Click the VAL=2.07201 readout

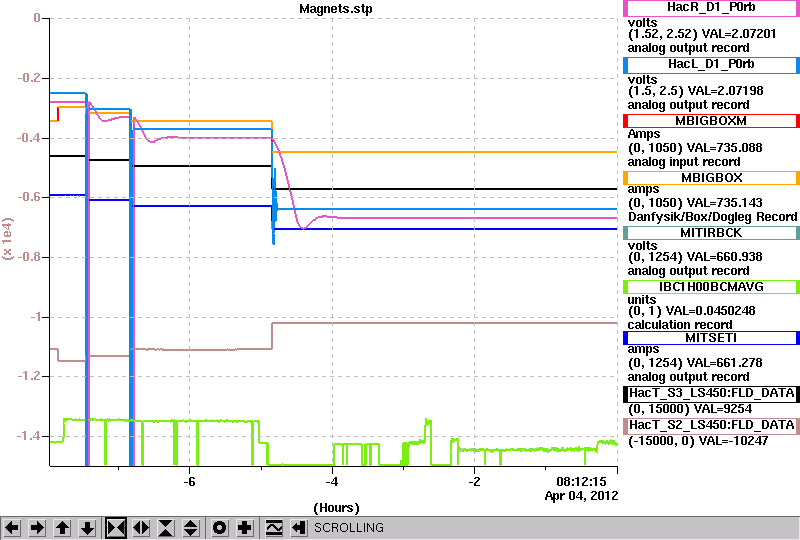739,34
